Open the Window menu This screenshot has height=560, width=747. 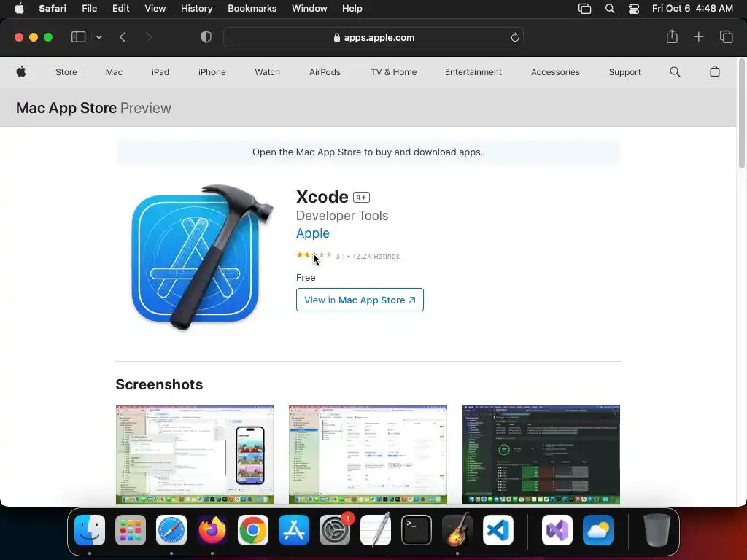tap(309, 9)
